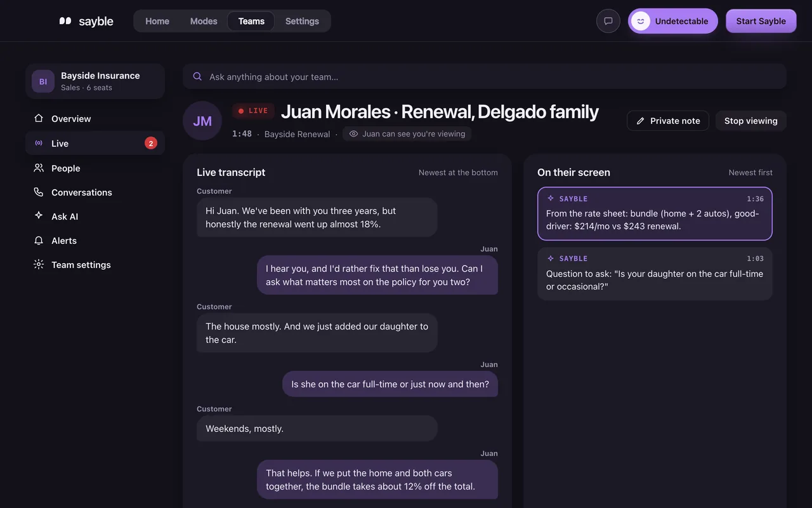Open Bayside Insurance team switcher
812x508 pixels.
95,81
